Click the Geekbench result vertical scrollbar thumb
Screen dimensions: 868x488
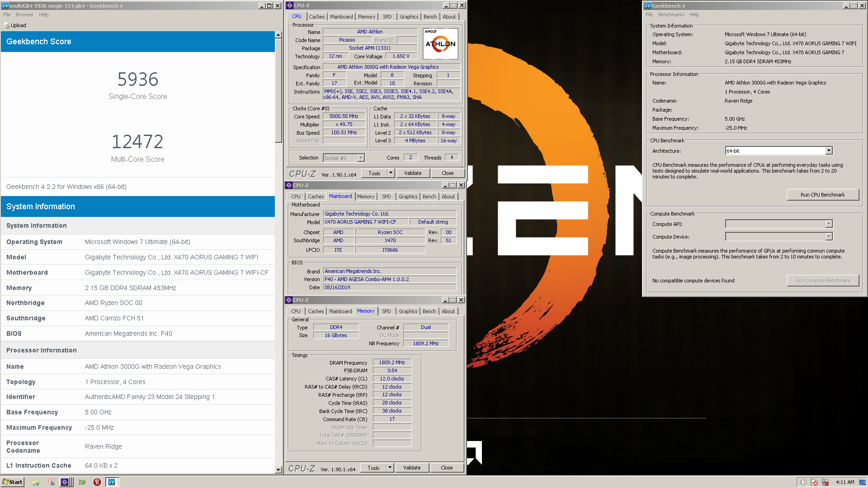click(278, 91)
